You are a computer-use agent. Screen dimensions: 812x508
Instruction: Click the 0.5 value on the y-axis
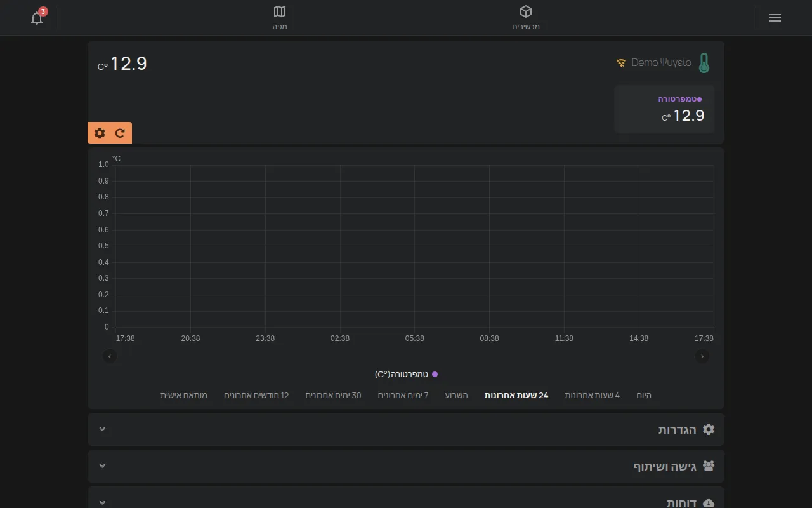coord(103,246)
